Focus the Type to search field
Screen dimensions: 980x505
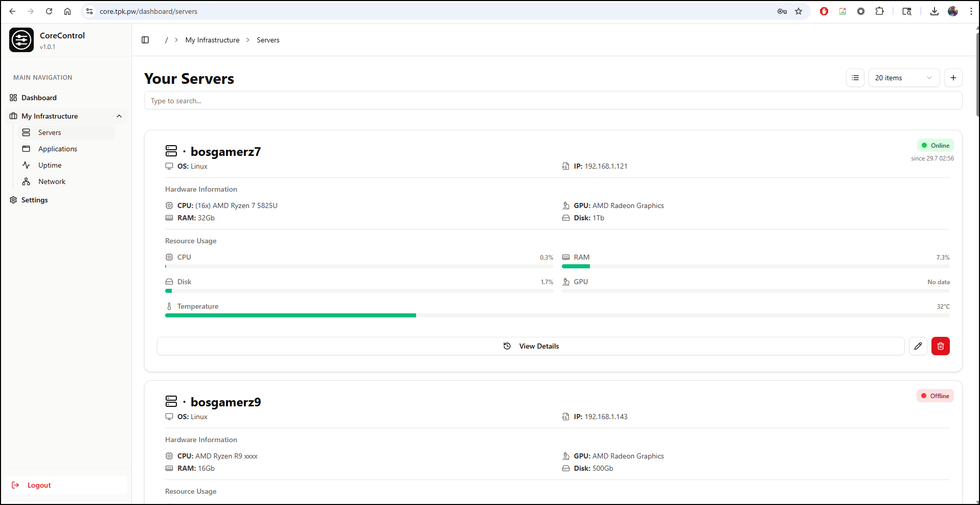pyautogui.click(x=553, y=101)
